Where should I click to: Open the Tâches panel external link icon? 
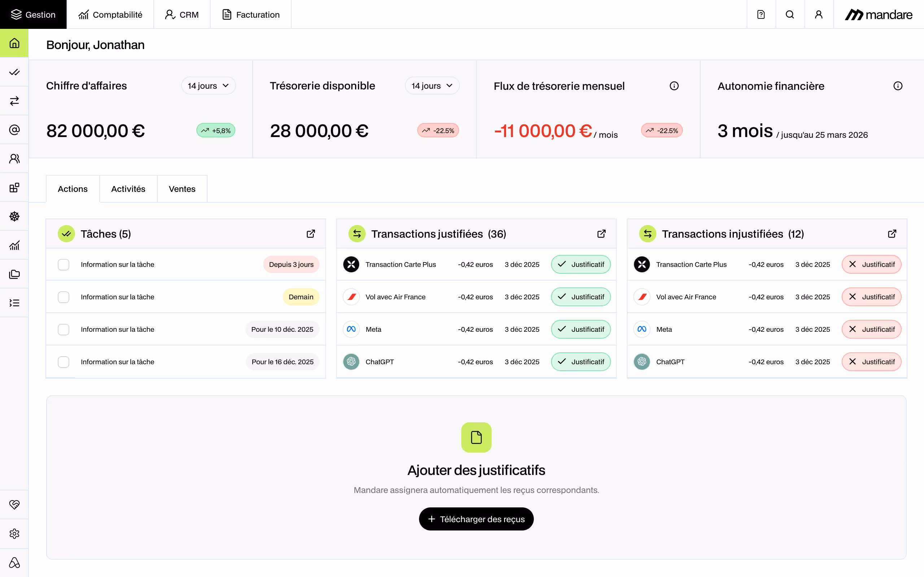pyautogui.click(x=311, y=234)
